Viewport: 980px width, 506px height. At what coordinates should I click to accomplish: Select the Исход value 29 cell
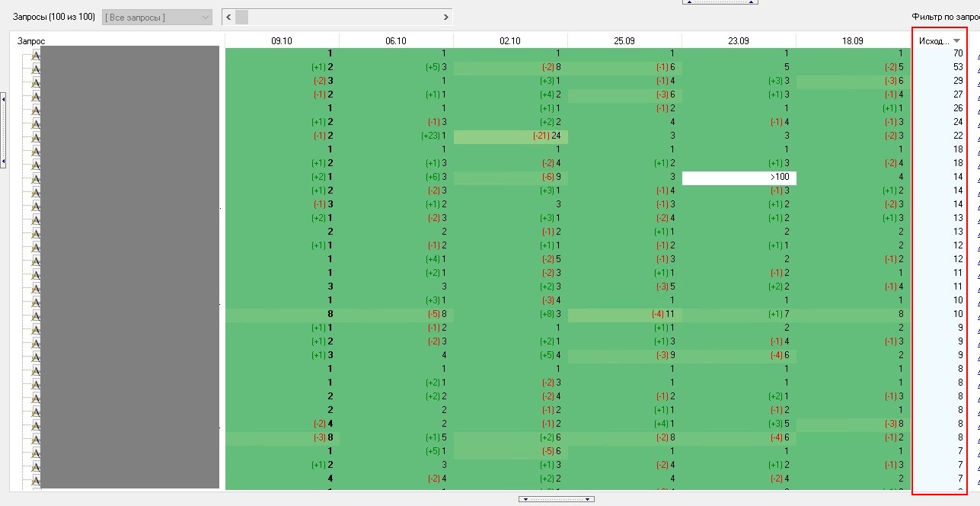[940, 81]
